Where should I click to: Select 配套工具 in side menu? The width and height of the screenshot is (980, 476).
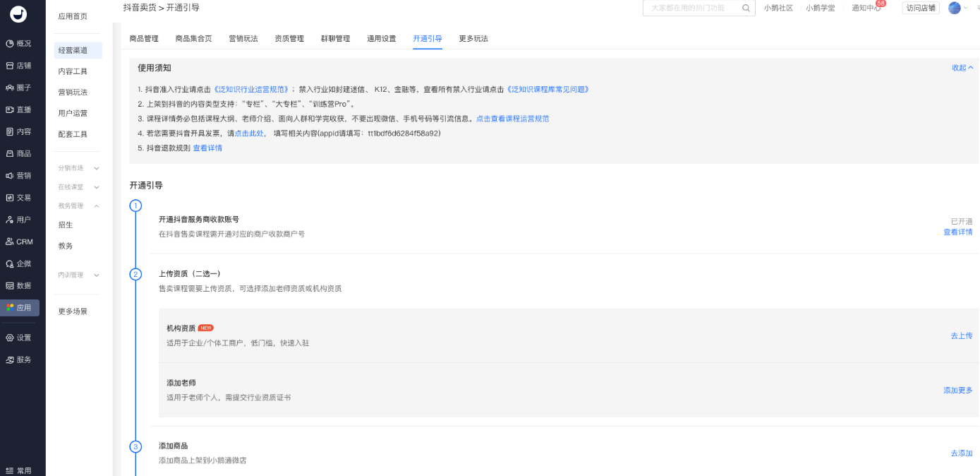(x=73, y=134)
